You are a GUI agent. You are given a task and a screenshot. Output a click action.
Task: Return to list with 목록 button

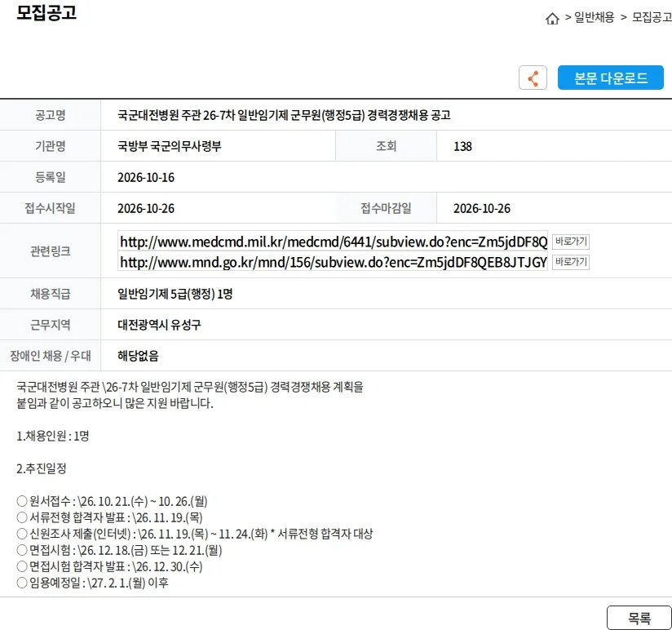pos(639,618)
